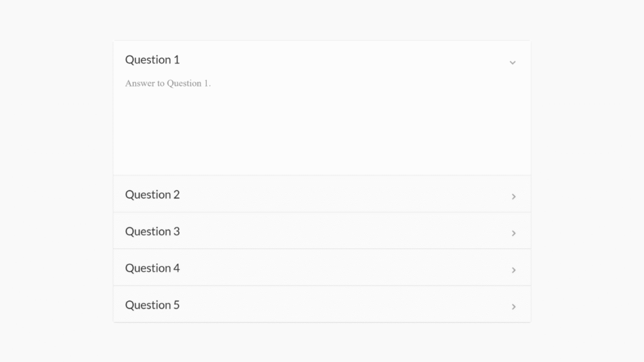Click the right arrow icon beside Question 2

(514, 196)
